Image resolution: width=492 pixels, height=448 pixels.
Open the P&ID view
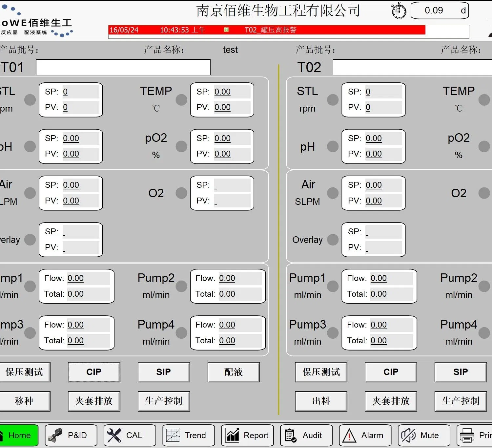click(71, 435)
